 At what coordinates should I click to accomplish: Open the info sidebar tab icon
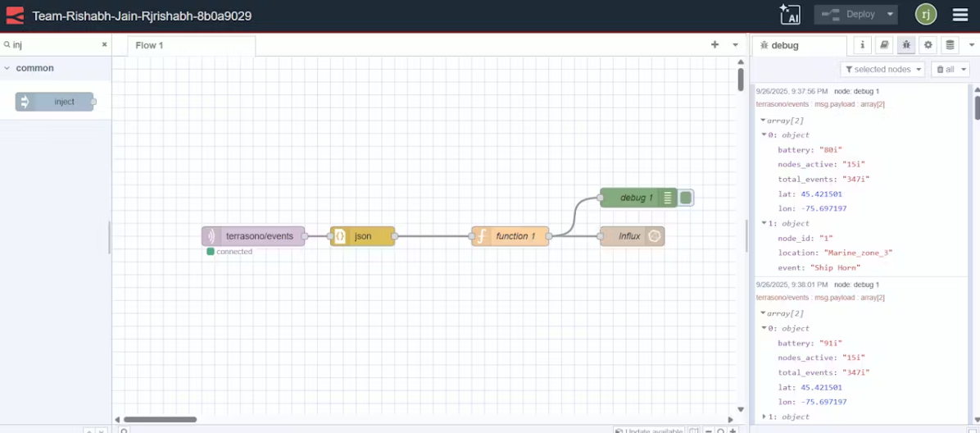863,45
